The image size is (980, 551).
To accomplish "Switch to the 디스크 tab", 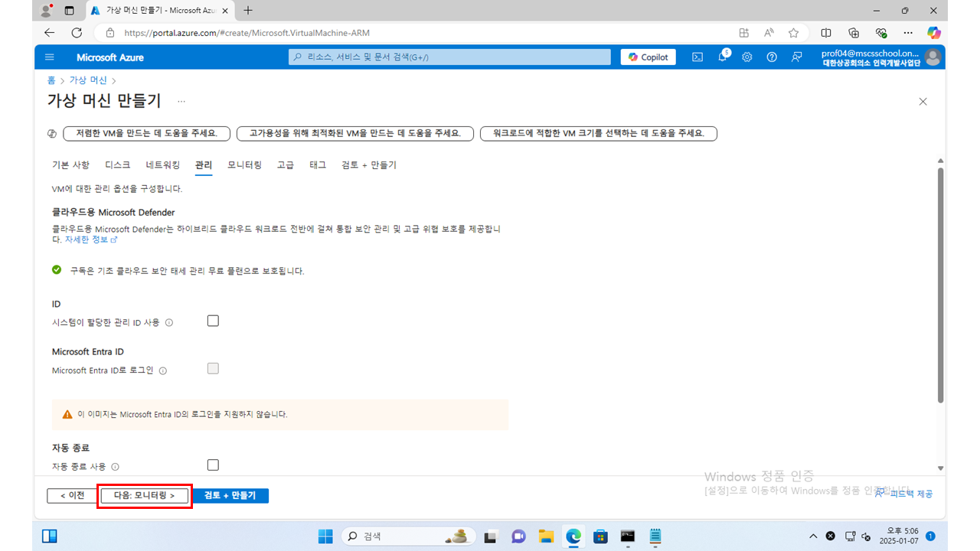I will click(118, 165).
